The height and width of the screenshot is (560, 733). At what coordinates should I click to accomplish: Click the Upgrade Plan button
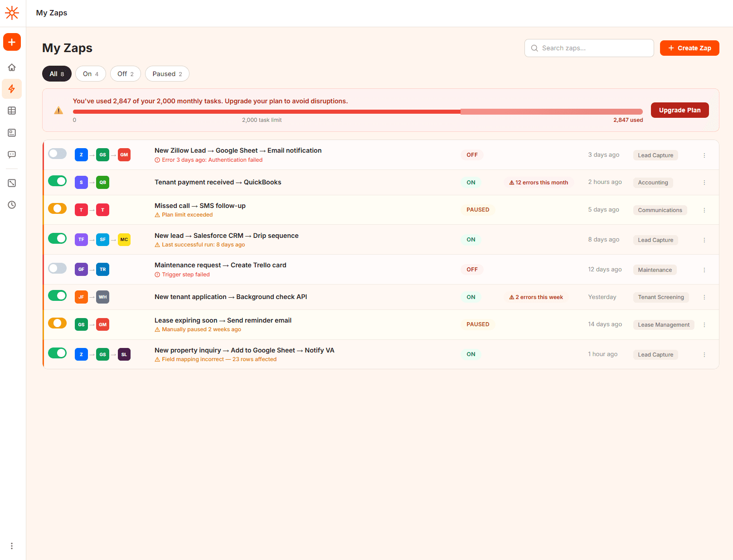[x=680, y=110]
